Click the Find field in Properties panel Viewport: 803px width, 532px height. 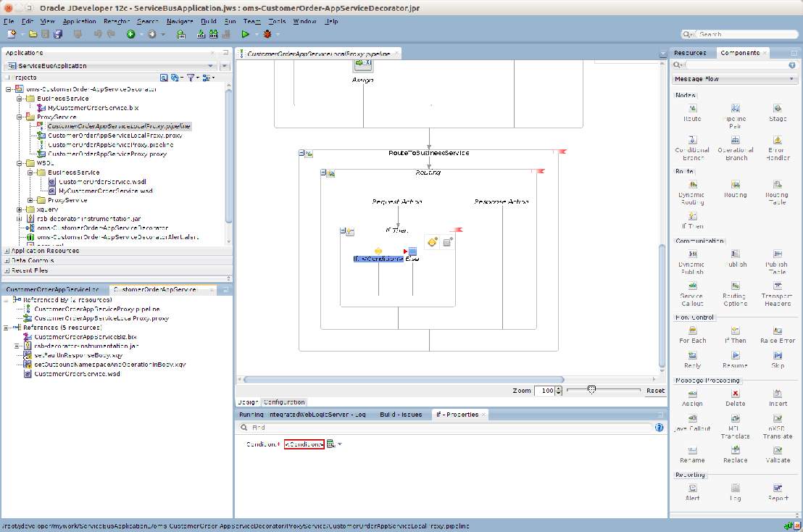(x=446, y=427)
